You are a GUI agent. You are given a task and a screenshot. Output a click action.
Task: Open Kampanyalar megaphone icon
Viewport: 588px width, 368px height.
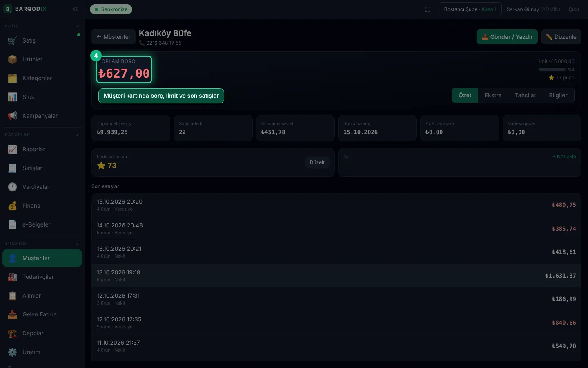pos(12,116)
